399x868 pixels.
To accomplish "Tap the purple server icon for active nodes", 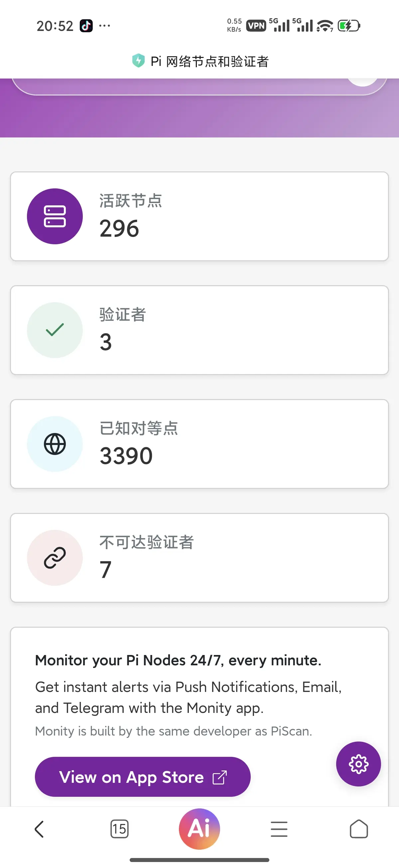I will click(55, 216).
